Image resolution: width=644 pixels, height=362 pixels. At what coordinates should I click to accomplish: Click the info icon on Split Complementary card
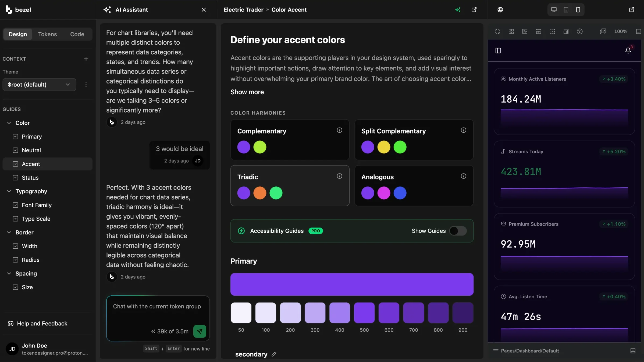point(464,130)
